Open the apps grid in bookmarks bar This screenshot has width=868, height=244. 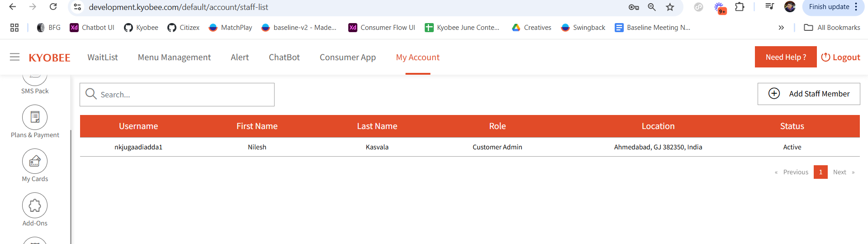tap(14, 28)
